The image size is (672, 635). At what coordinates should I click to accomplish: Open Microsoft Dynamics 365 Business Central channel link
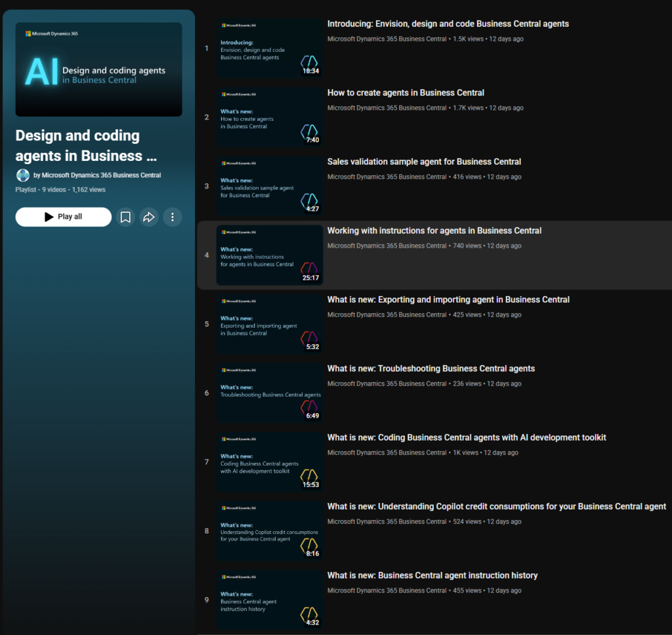(101, 175)
